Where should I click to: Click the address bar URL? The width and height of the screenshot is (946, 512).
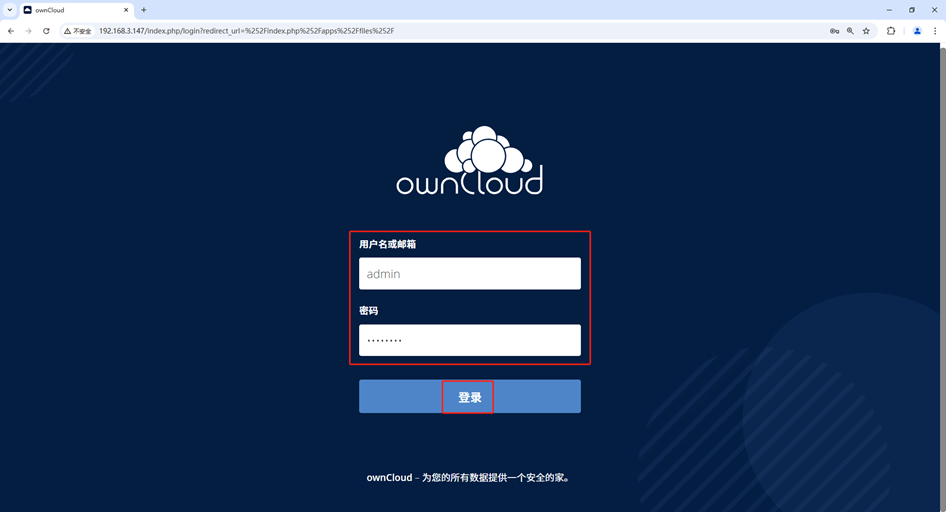click(x=246, y=31)
